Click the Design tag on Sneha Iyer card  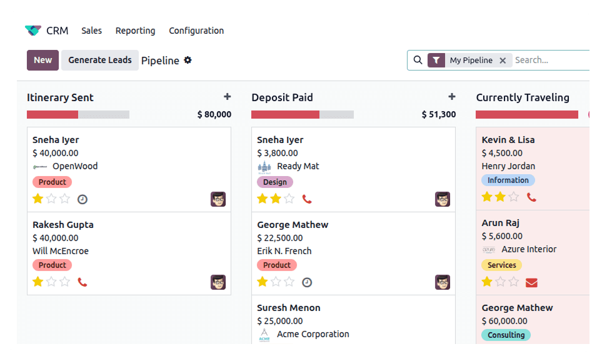pos(275,182)
